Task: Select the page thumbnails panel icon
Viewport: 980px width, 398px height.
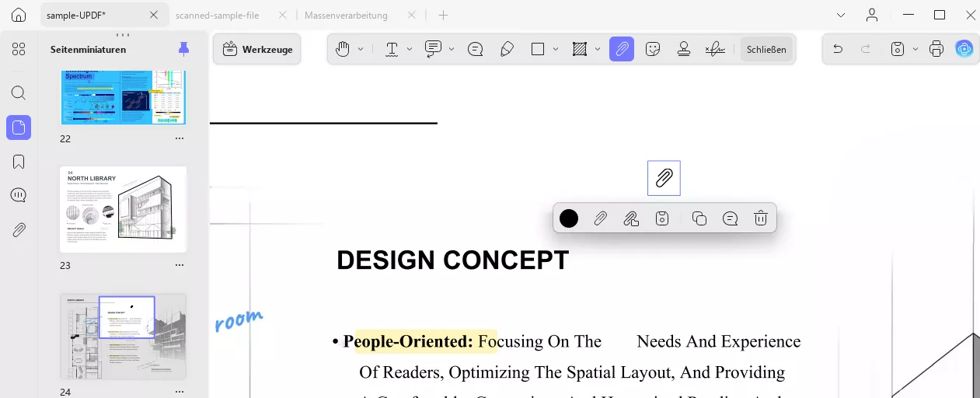Action: (19, 127)
